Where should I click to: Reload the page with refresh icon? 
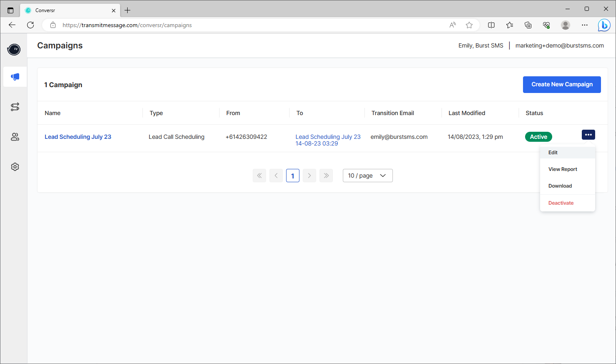pyautogui.click(x=30, y=25)
